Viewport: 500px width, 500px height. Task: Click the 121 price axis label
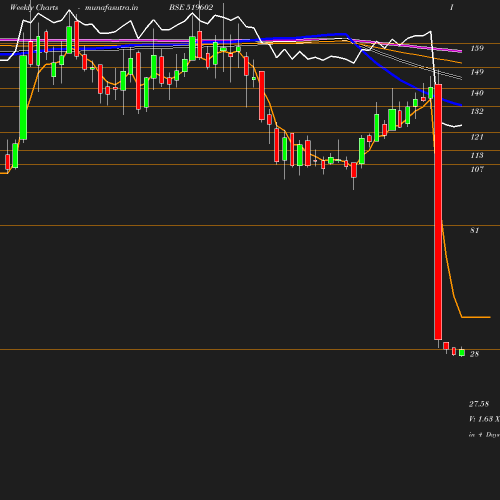click(477, 137)
